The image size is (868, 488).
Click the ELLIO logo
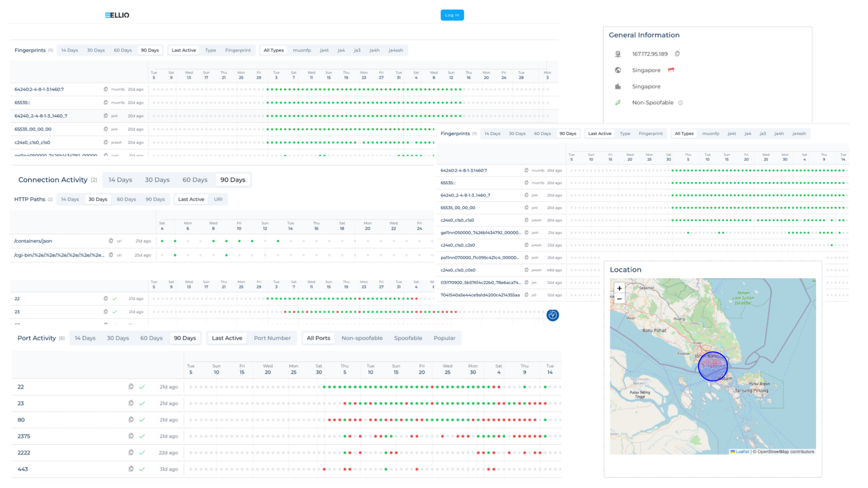(x=117, y=15)
